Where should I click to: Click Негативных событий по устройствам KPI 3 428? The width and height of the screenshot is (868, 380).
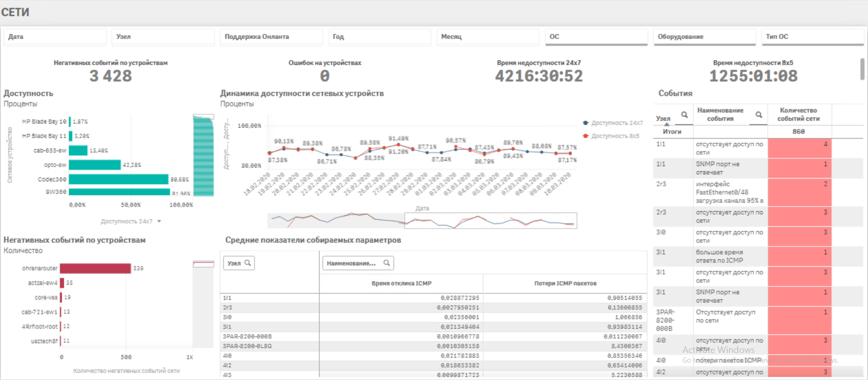click(x=111, y=76)
